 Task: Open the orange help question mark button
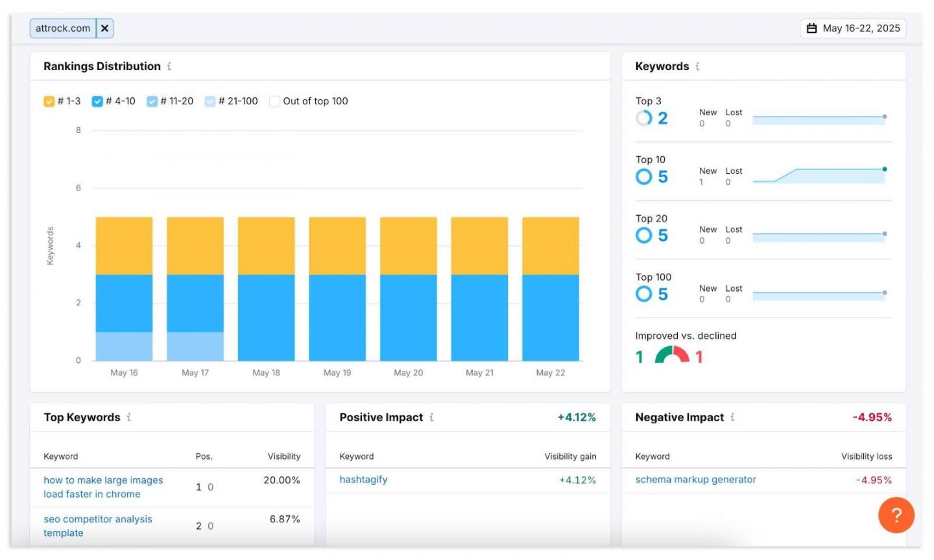coord(896,515)
